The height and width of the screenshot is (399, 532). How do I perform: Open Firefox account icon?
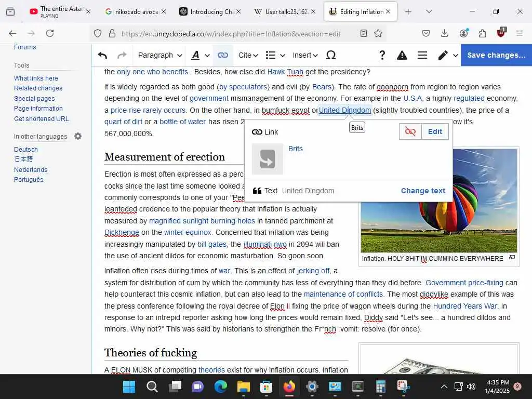tap(463, 33)
